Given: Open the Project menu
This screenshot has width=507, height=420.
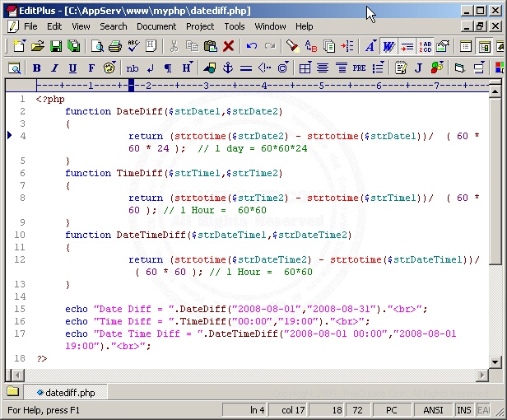Looking at the screenshot, I should (x=200, y=26).
